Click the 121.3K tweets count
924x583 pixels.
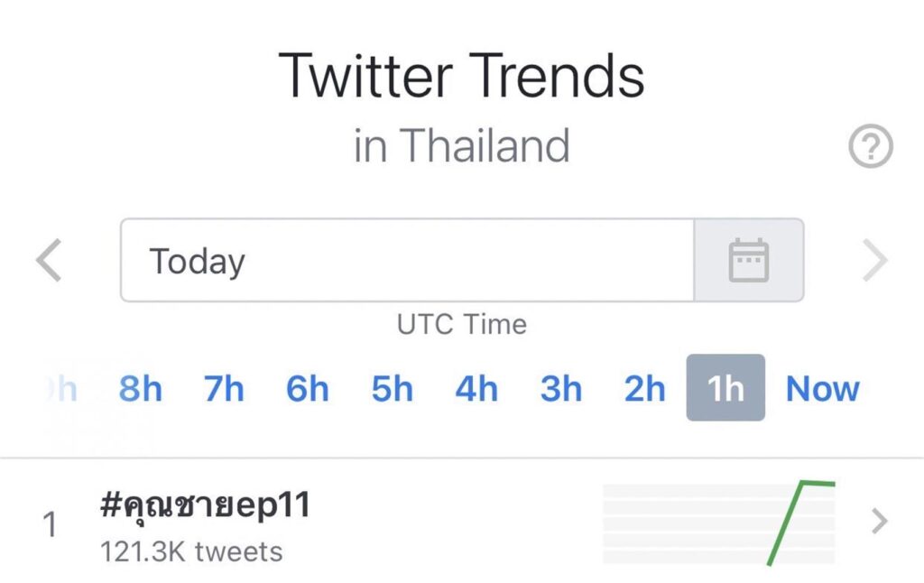[x=191, y=551]
